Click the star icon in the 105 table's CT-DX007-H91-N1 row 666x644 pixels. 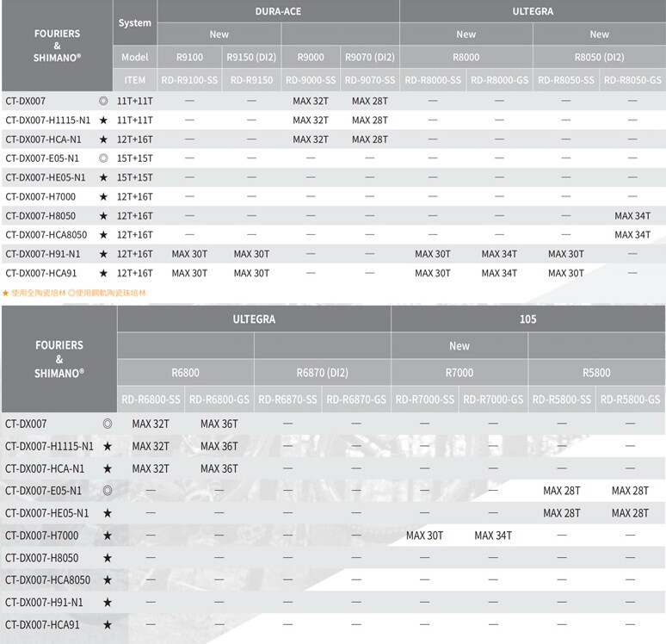pos(108,603)
